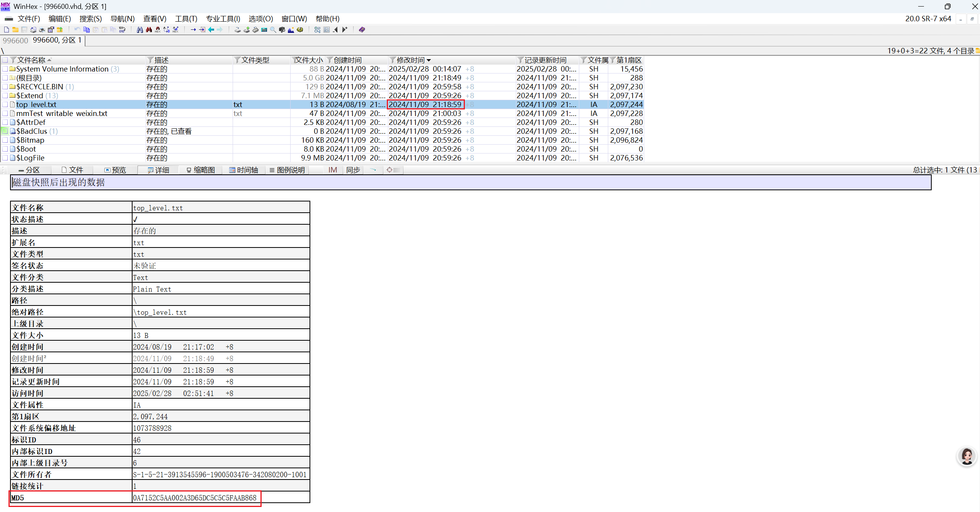Image resolution: width=980 pixels, height=512 pixels.
Task: Click the new file icon
Action: point(6,30)
